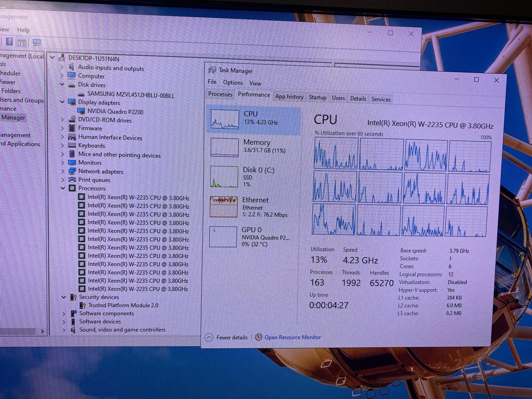Click the document icon in the toolbar
The width and height of the screenshot is (532, 399).
point(22,42)
